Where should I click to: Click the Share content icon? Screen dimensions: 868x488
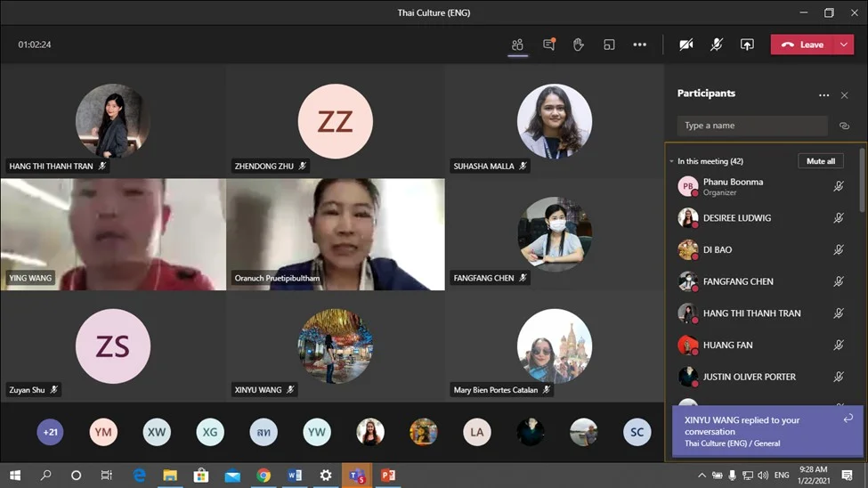pos(747,45)
